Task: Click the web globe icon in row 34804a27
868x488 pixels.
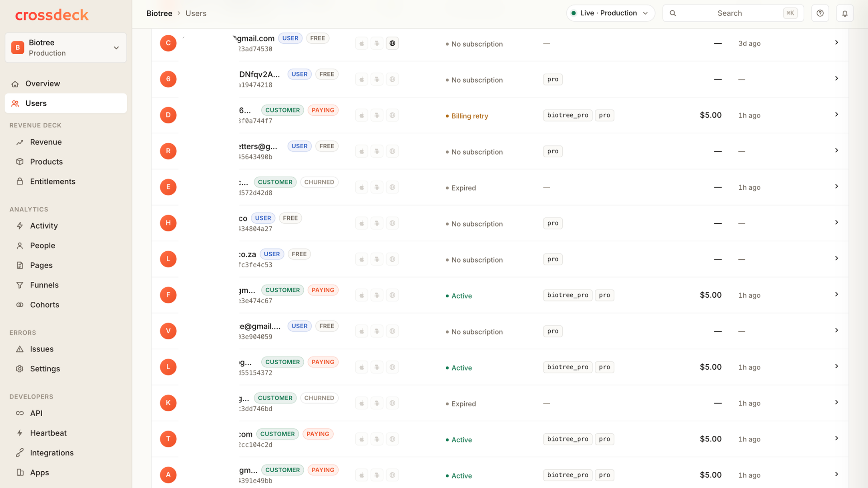Action: pos(392,223)
